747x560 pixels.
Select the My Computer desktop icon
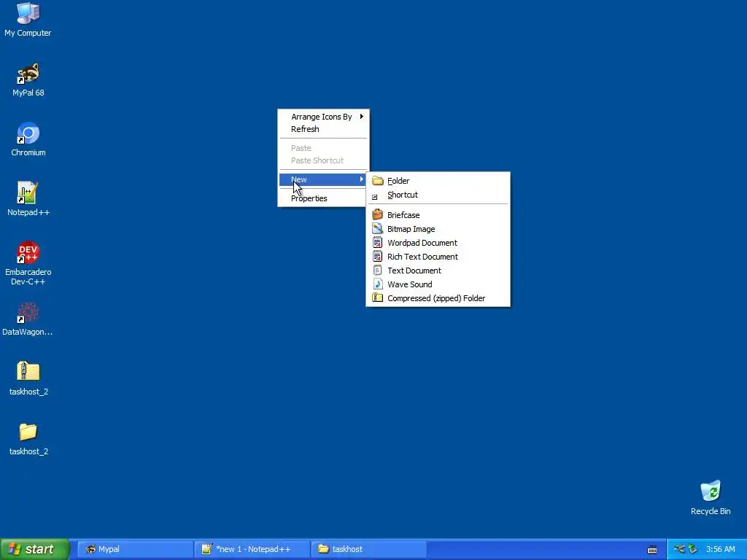pyautogui.click(x=28, y=19)
